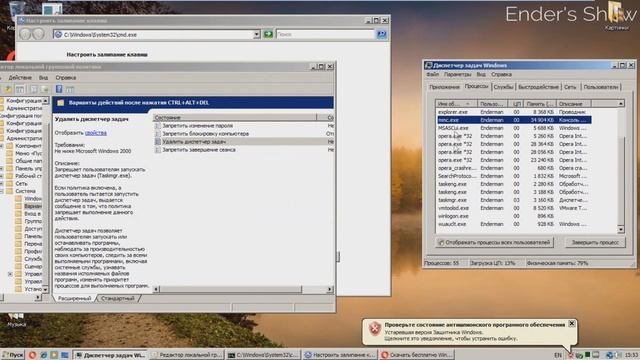Sort processes by Память column
Screen dimensions: 640x360
pyautogui.click(x=539, y=104)
